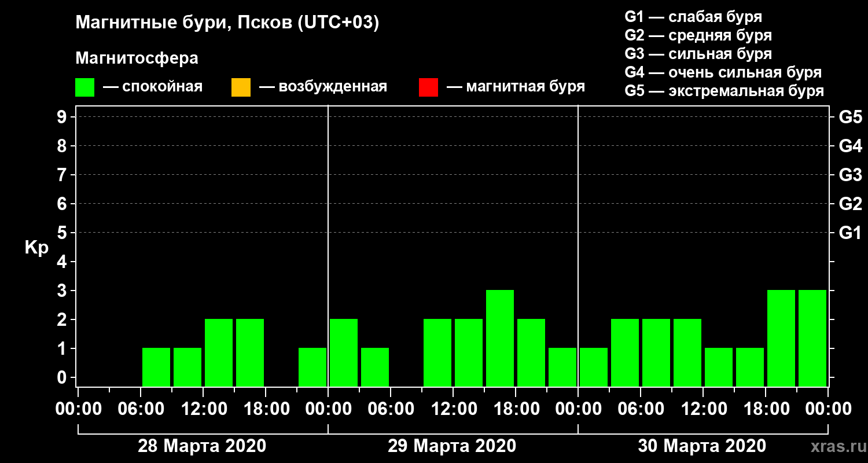Click the red 'магнитная буря' legend swatch

tap(428, 87)
